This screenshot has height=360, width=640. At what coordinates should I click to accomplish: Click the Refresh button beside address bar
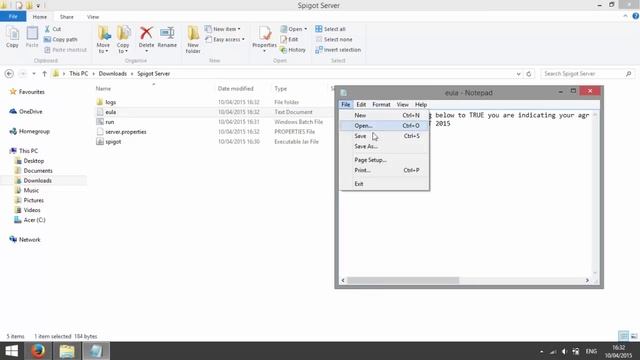tap(529, 74)
